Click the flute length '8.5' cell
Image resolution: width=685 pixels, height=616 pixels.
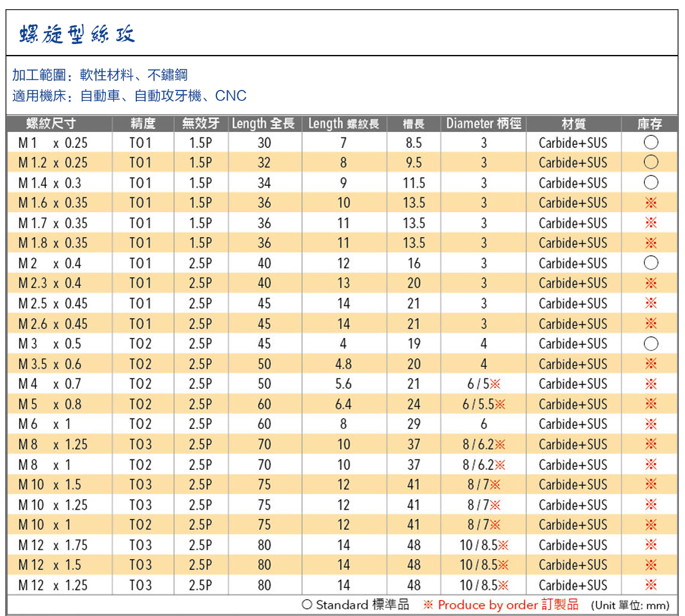(413, 143)
